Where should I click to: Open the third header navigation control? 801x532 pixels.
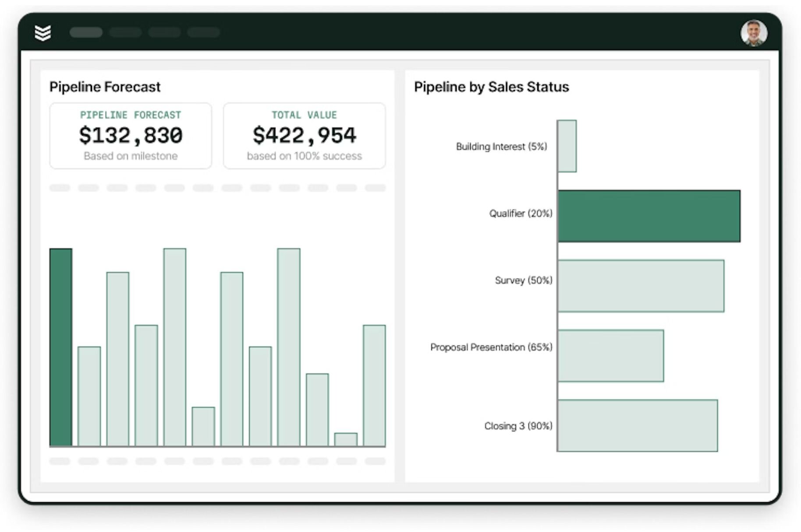[x=164, y=32]
